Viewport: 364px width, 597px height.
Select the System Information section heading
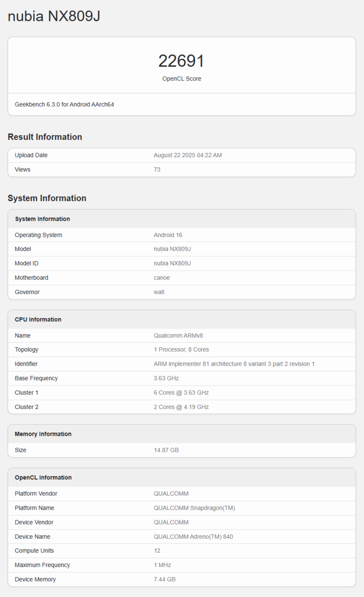[47, 198]
